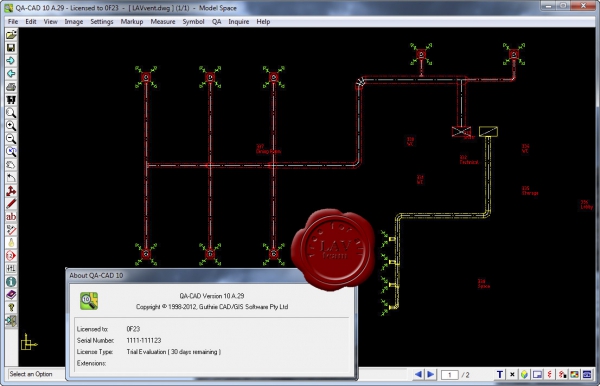Toggle the overview window status bar icon
Viewport: 600px width, 386px height.
(x=537, y=375)
